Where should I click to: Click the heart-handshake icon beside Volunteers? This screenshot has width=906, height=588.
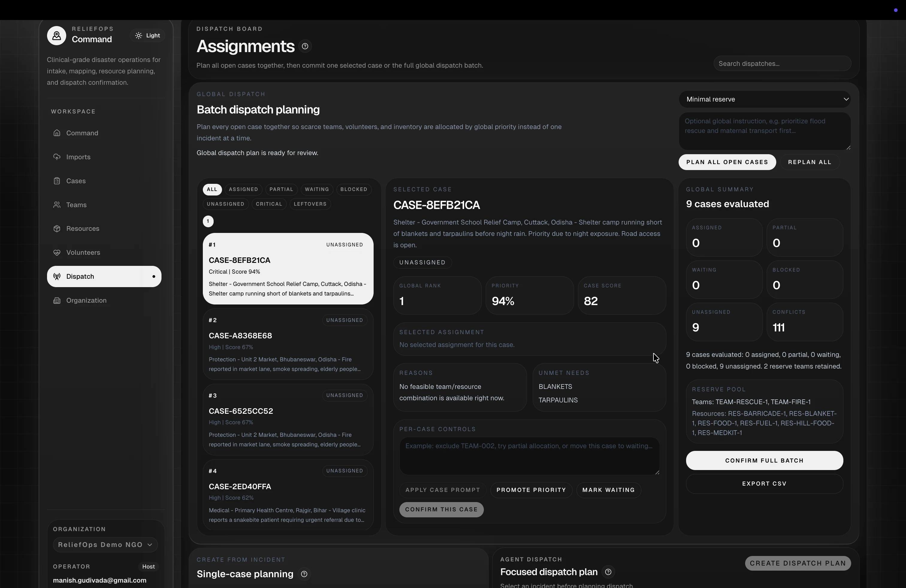click(x=57, y=253)
